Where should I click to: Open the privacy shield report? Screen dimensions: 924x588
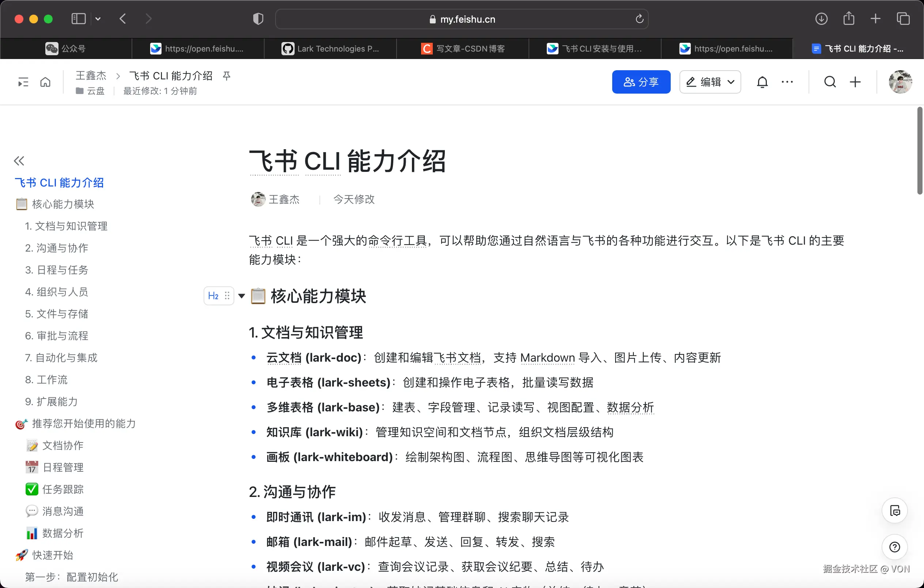pyautogui.click(x=258, y=19)
